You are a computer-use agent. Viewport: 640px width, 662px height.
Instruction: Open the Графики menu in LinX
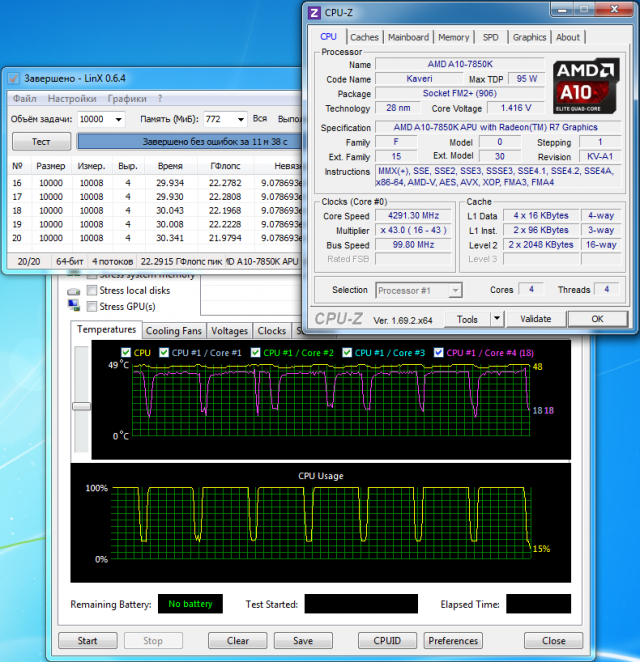[x=127, y=99]
